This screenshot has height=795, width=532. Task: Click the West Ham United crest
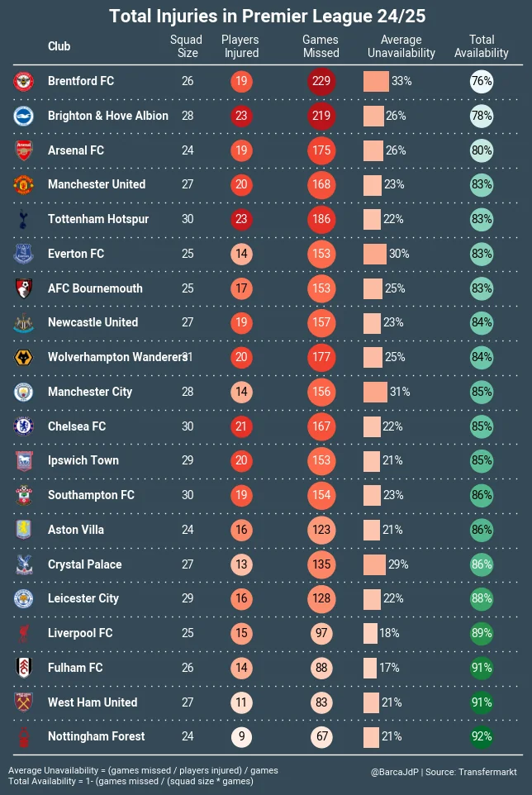23,702
